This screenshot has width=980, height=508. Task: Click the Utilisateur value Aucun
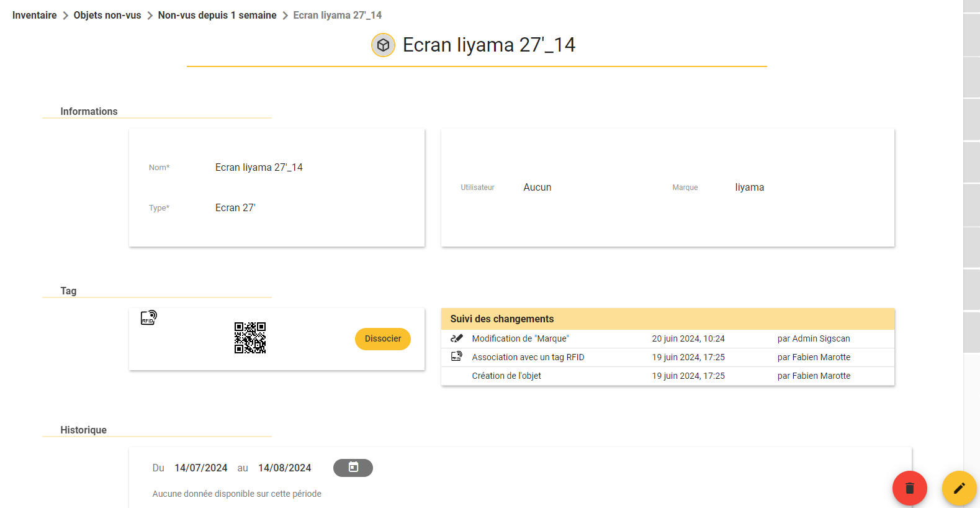[537, 188]
